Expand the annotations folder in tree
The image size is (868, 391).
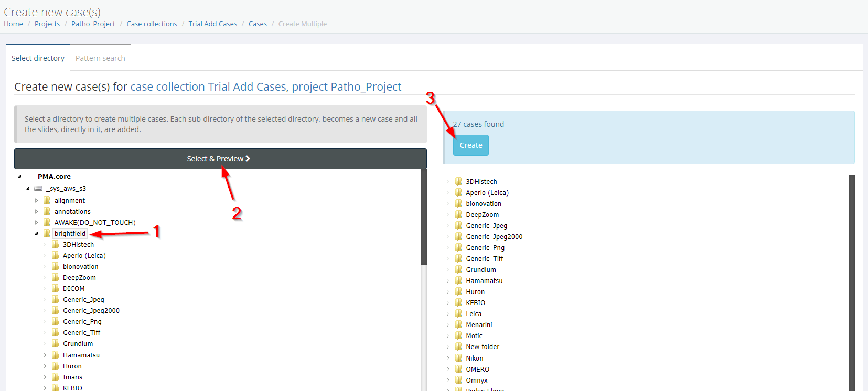coord(36,212)
